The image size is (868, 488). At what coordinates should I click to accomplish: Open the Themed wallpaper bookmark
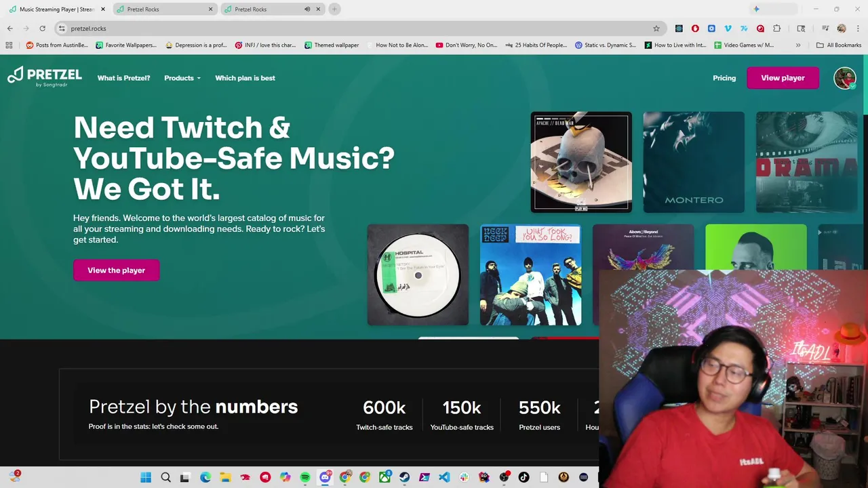click(332, 45)
